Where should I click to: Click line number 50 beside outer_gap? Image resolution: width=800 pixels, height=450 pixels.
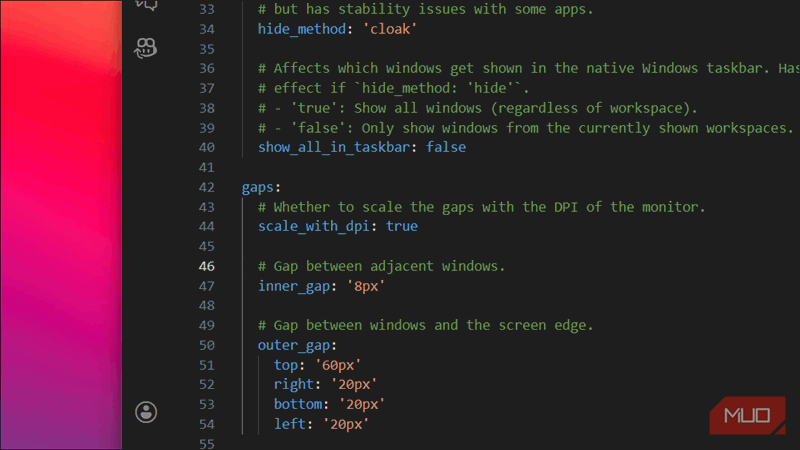(206, 345)
